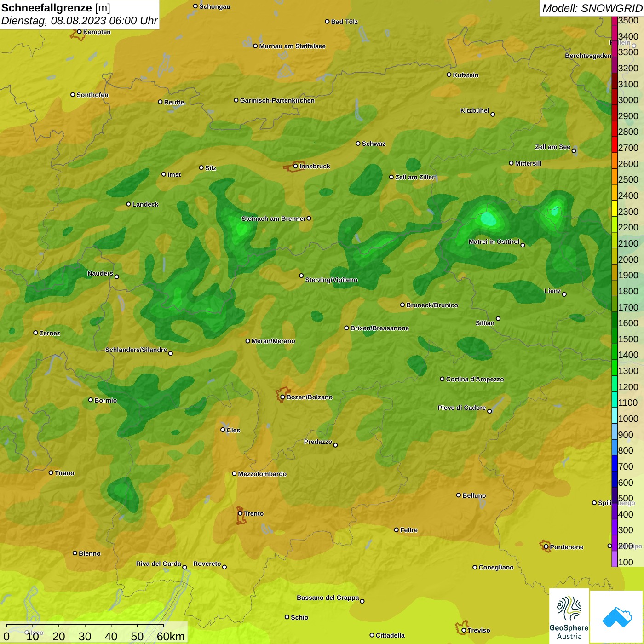The image size is (644, 644).
Task: Click the Modell: SNOWGRID label
Action: pyautogui.click(x=592, y=8)
